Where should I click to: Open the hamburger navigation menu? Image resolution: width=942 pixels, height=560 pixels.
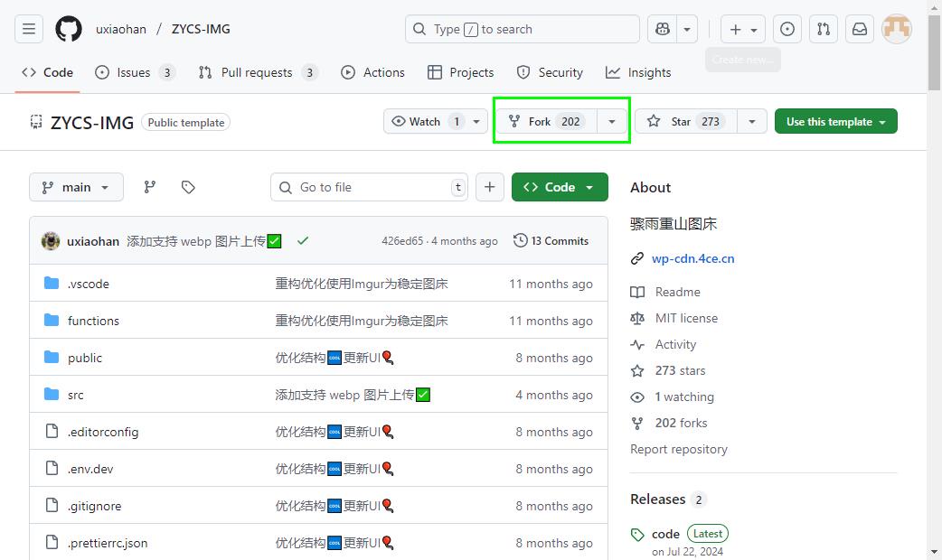(x=29, y=29)
